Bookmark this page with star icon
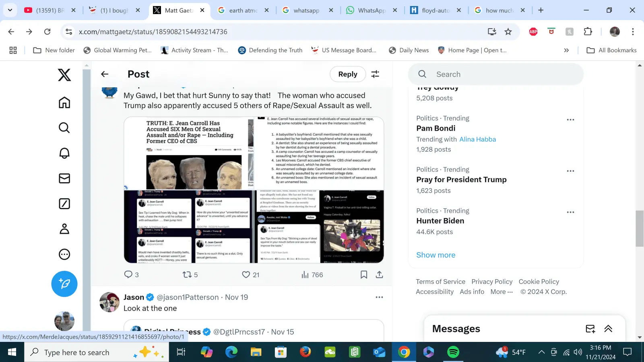The image size is (644, 362). 508,32
